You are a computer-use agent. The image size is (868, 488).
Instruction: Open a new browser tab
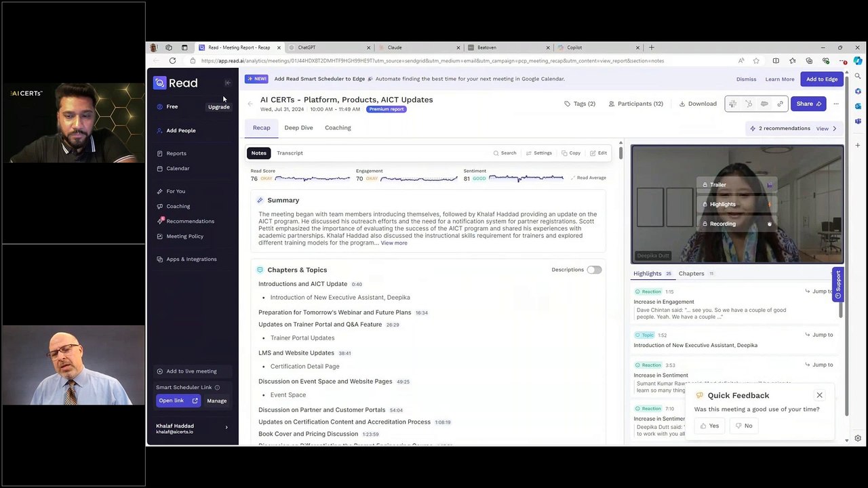(652, 47)
